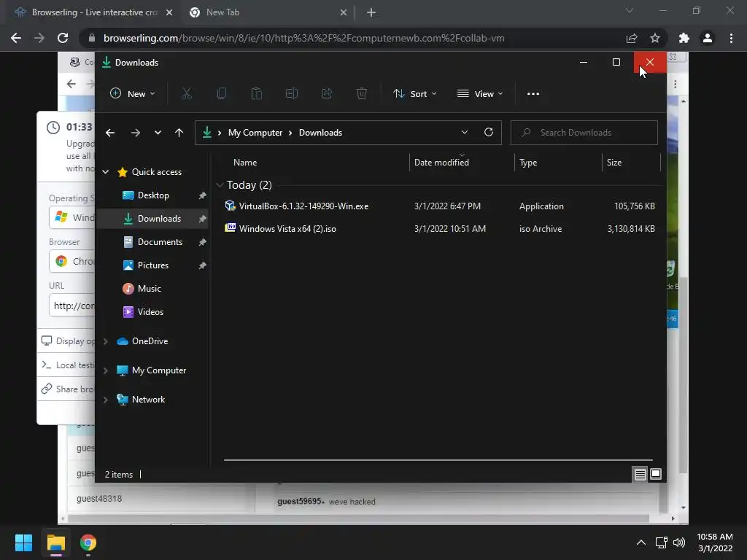This screenshot has width=747, height=560.
Task: Switch to large thumbnails view icon
Action: [x=656, y=474]
